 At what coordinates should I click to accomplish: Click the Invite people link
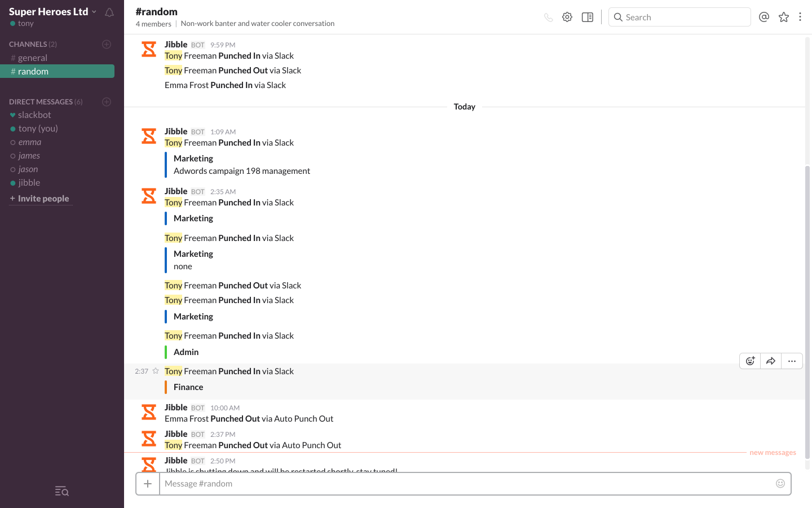click(x=39, y=198)
